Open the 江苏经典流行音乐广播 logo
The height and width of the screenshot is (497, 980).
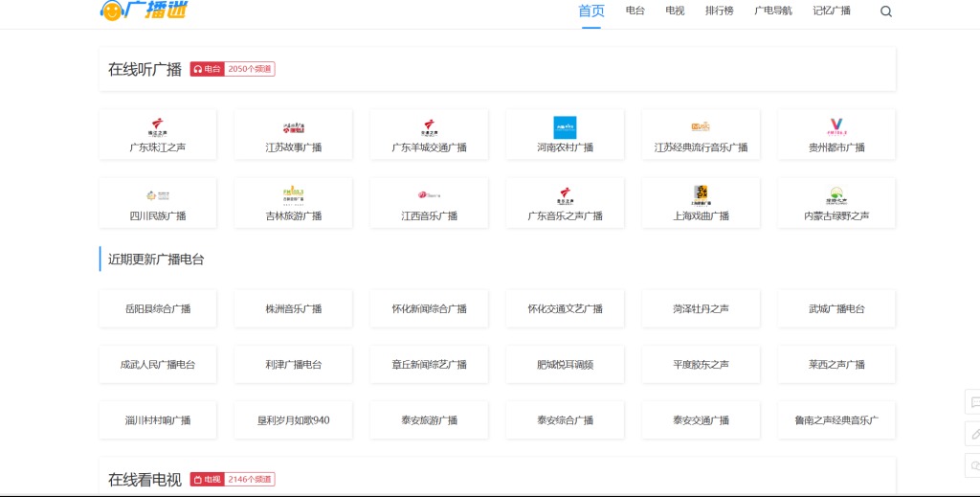(701, 127)
